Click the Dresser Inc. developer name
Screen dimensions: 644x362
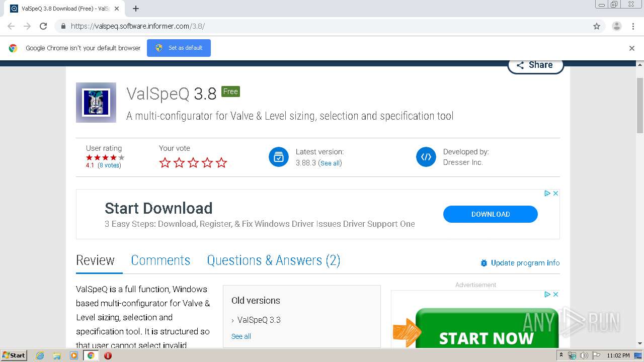tap(463, 162)
